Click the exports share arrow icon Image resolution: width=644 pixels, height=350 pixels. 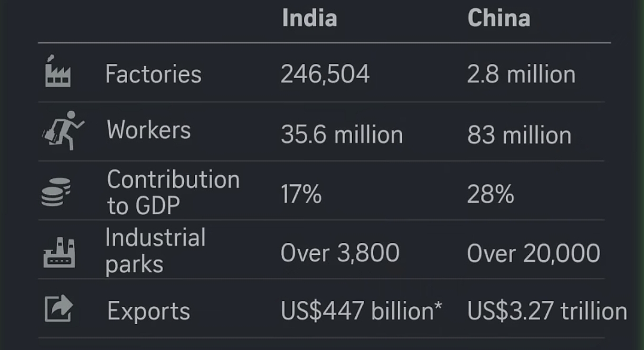pos(58,310)
